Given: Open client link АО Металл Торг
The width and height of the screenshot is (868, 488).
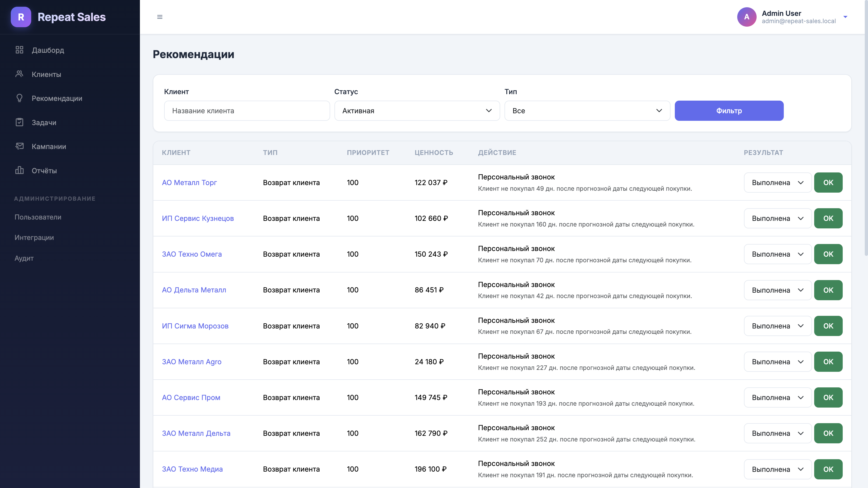Looking at the screenshot, I should [x=189, y=183].
